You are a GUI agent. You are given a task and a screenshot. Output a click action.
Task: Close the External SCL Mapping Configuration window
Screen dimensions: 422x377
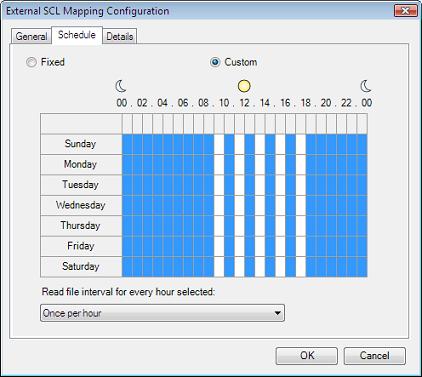(x=405, y=11)
